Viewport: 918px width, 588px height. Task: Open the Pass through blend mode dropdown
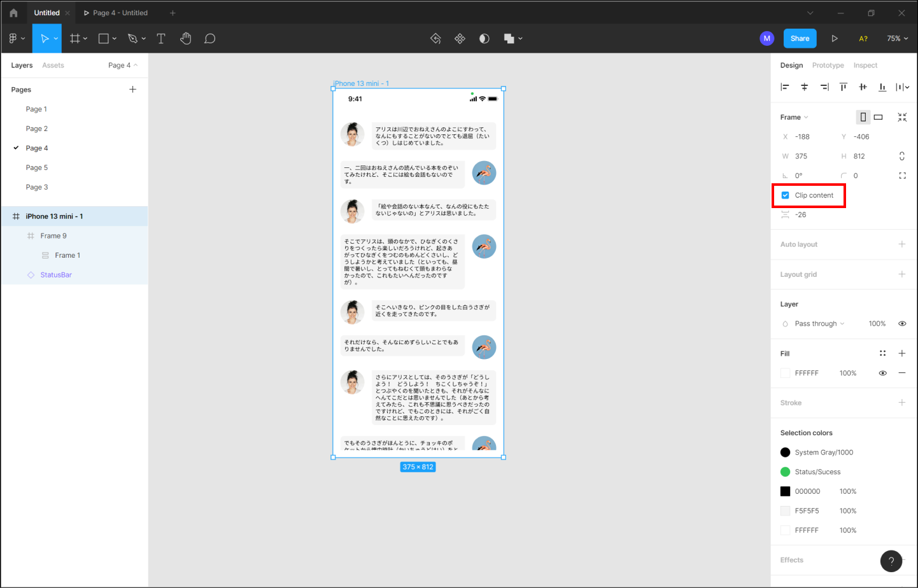coord(819,324)
